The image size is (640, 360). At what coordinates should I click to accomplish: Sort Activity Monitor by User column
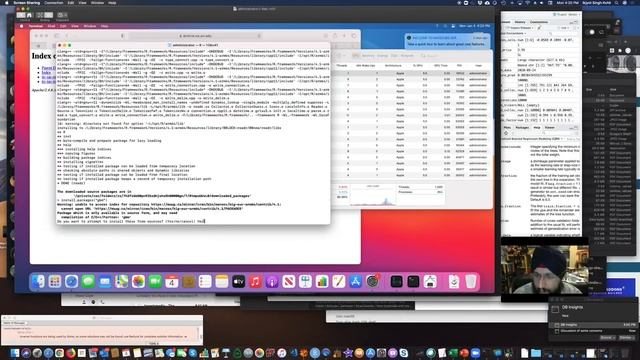(x=478, y=66)
